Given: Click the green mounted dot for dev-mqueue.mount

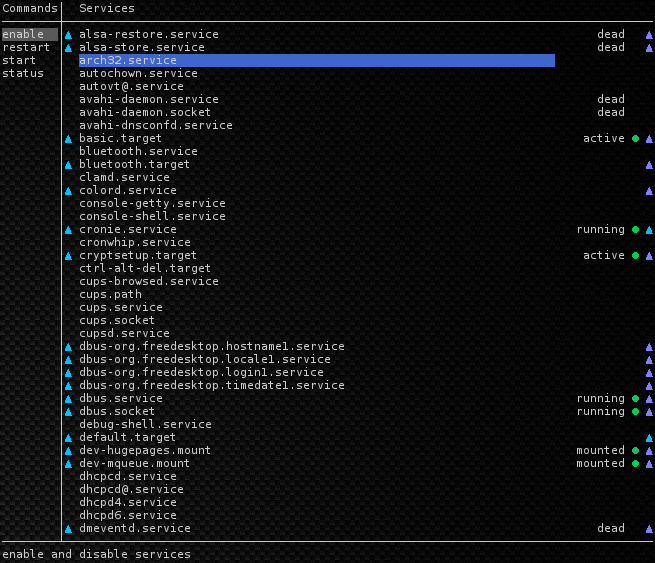Looking at the screenshot, I should pyautogui.click(x=635, y=464).
